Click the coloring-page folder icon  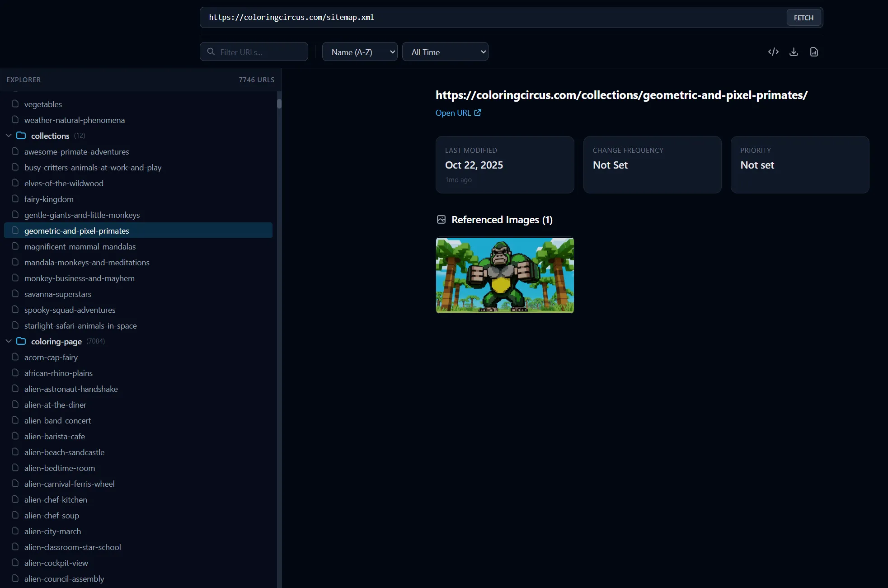tap(21, 341)
